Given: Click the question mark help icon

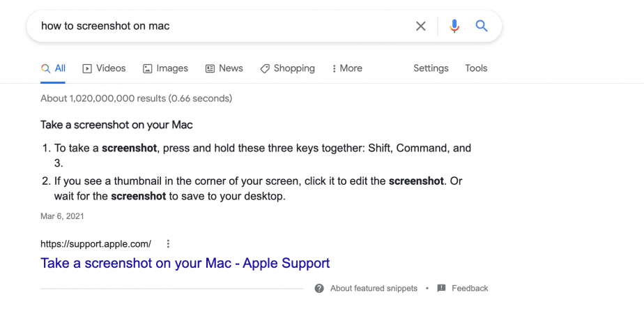Looking at the screenshot, I should point(319,289).
